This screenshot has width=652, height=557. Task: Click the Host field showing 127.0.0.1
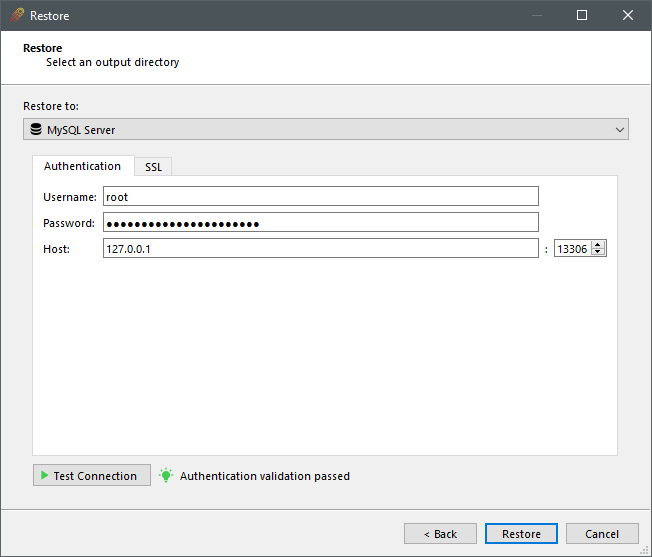(320, 249)
